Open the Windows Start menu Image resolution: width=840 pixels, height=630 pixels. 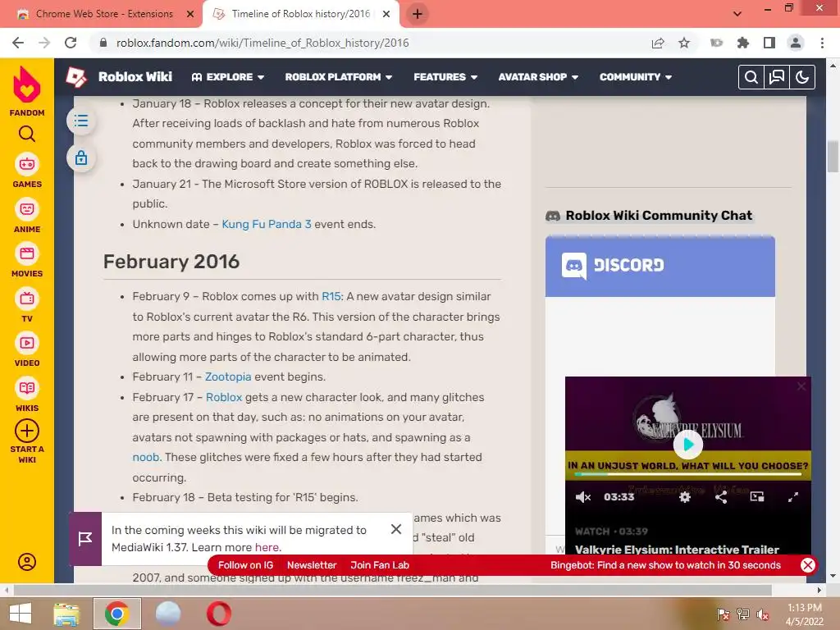(x=21, y=614)
